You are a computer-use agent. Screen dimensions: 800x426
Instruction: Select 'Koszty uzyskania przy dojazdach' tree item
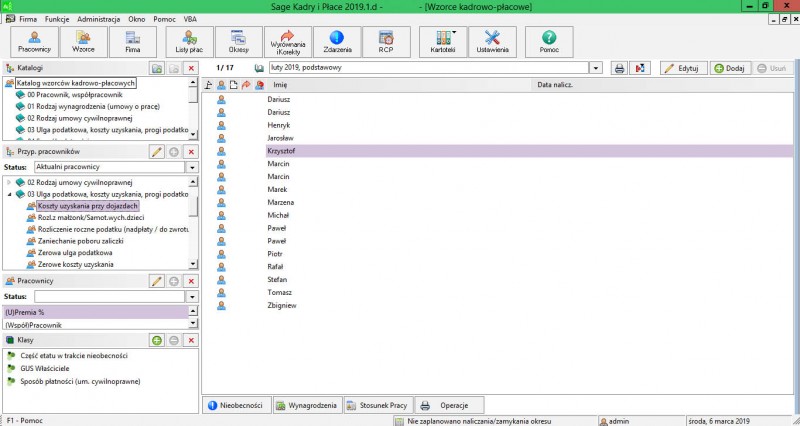(88, 206)
